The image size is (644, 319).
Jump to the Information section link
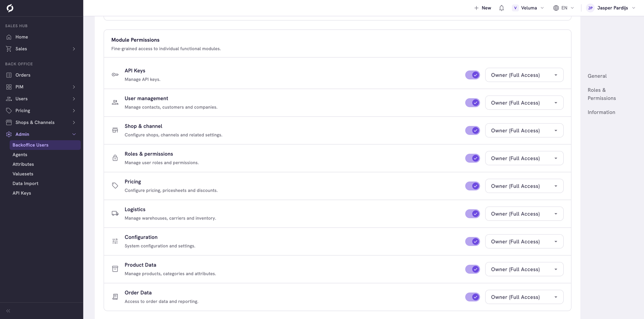[601, 112]
